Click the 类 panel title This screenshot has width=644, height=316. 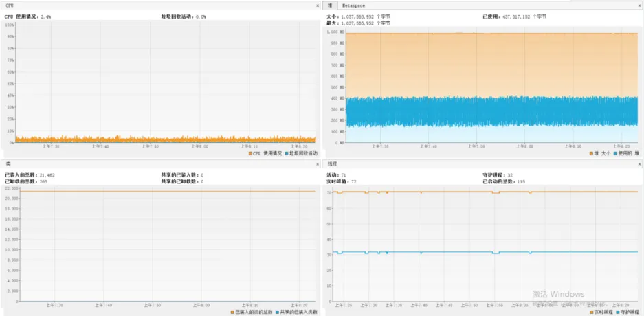[8, 164]
